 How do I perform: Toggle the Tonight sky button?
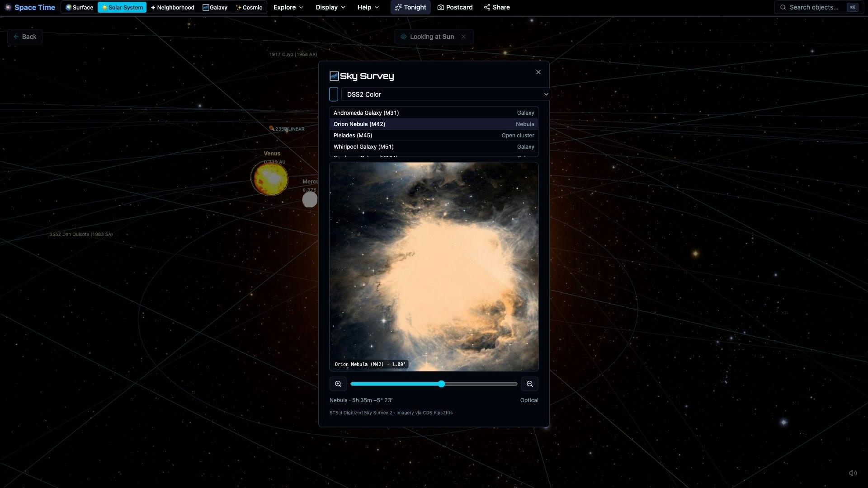410,7
